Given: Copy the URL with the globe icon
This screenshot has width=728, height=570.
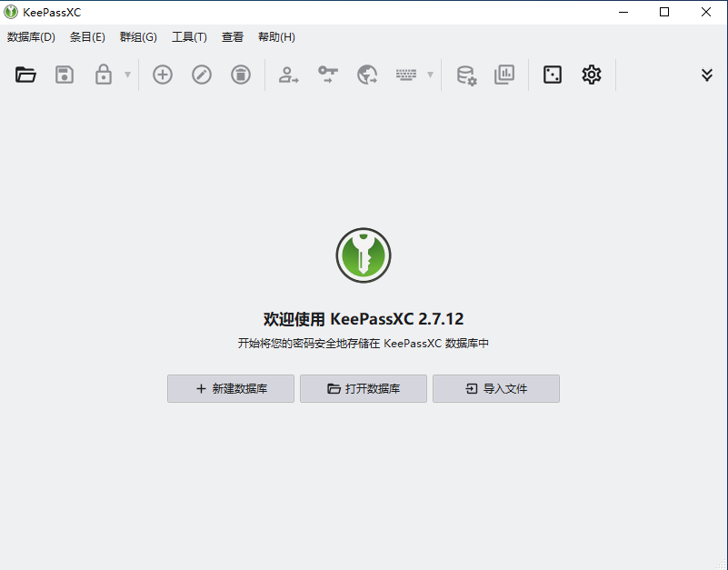Looking at the screenshot, I should tap(367, 75).
